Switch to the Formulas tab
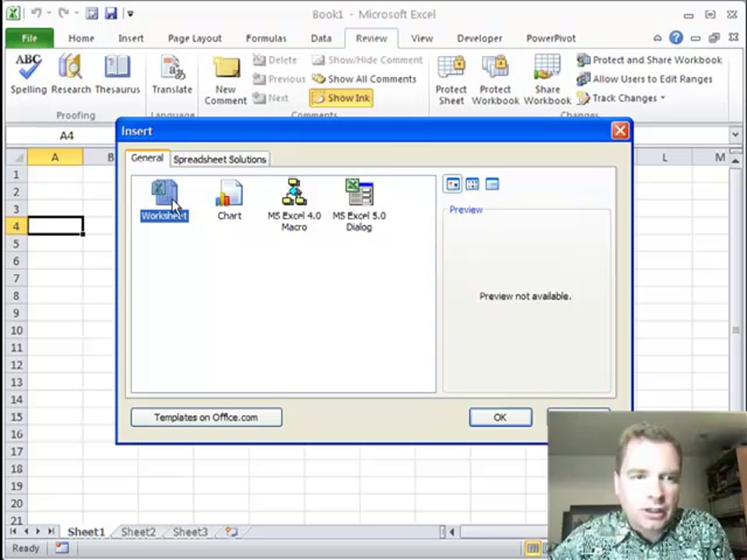The height and width of the screenshot is (560, 747). point(266,38)
